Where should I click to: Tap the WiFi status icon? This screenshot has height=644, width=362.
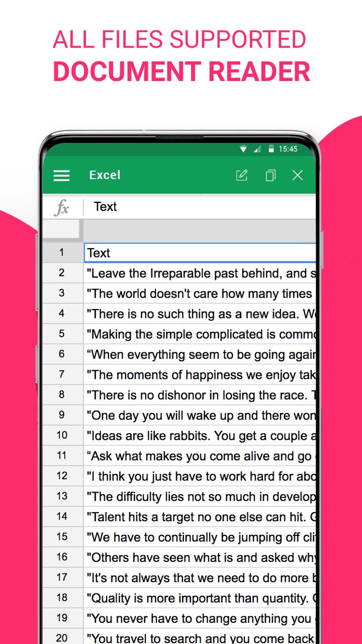[243, 149]
